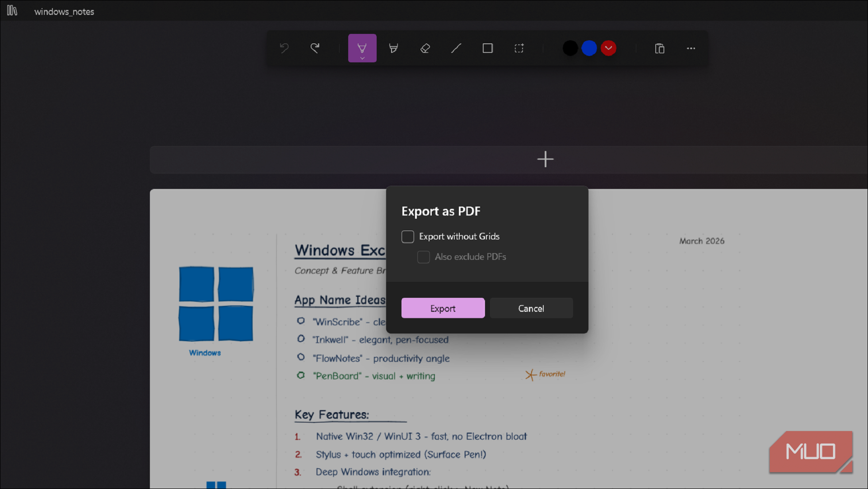This screenshot has height=489, width=868.
Task: Click "Deep Windows integration:" line
Action: point(373,472)
